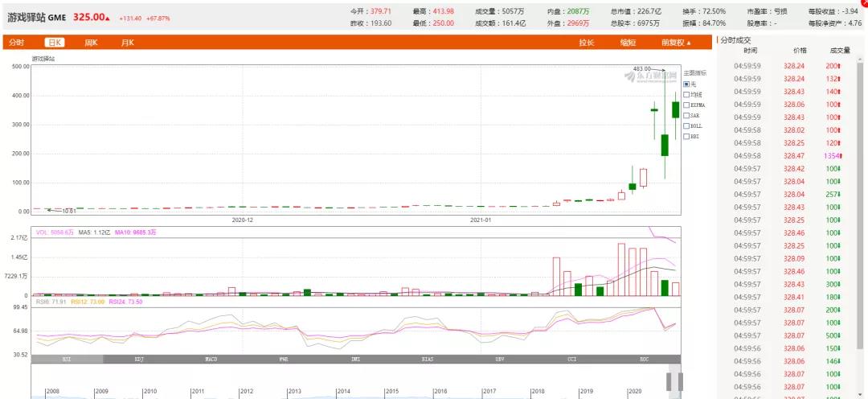Grab the right timeline range handle

(x=681, y=381)
